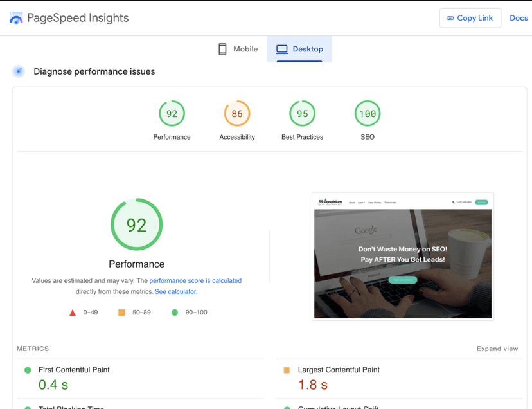Select the Accessibility 86 score gauge
The image size is (532, 409).
(x=237, y=114)
